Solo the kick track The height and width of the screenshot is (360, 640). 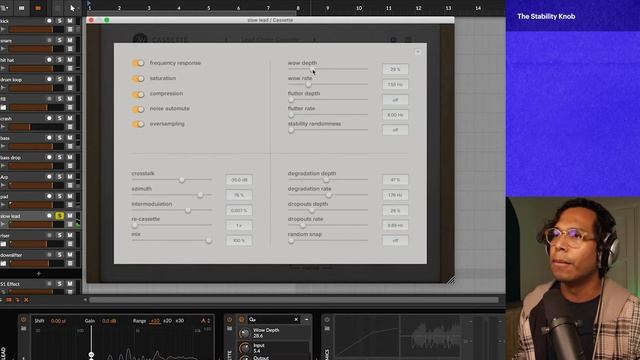tap(60, 21)
